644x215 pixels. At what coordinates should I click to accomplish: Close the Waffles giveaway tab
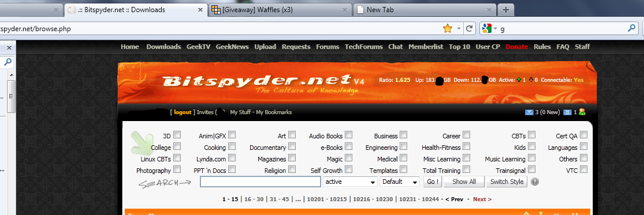click(x=344, y=10)
